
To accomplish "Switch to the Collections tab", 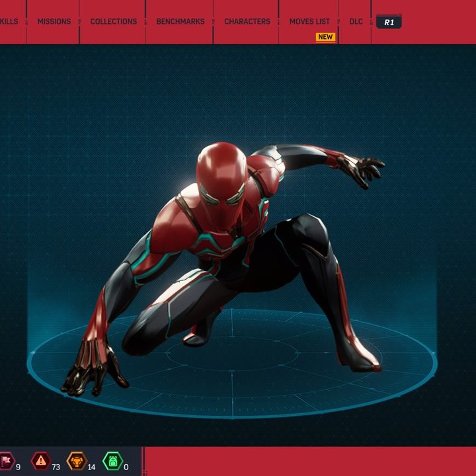I will [x=114, y=22].
